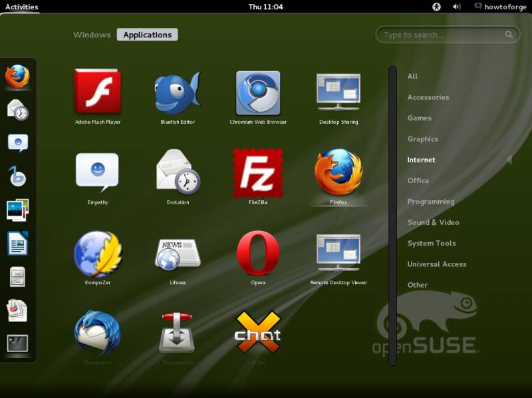Screen dimensions: 532x398
Task: Launch LibreOffice Writer from the dash
Action: tap(18, 243)
